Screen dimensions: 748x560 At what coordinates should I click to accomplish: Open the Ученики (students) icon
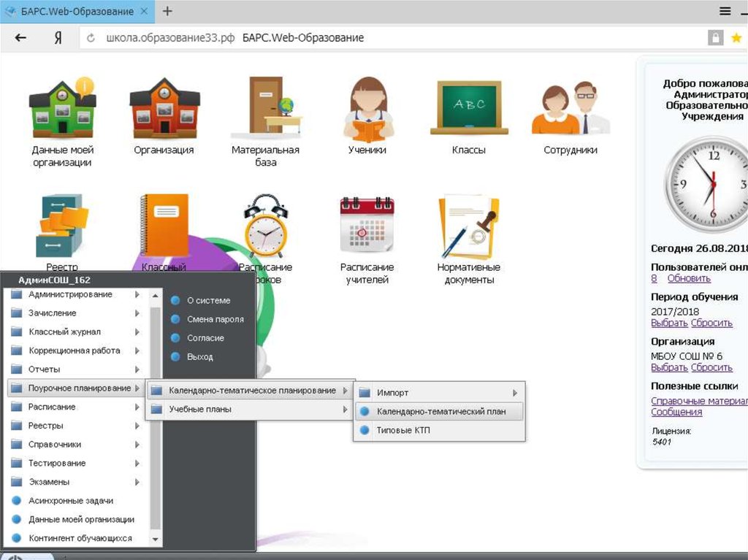click(x=368, y=110)
